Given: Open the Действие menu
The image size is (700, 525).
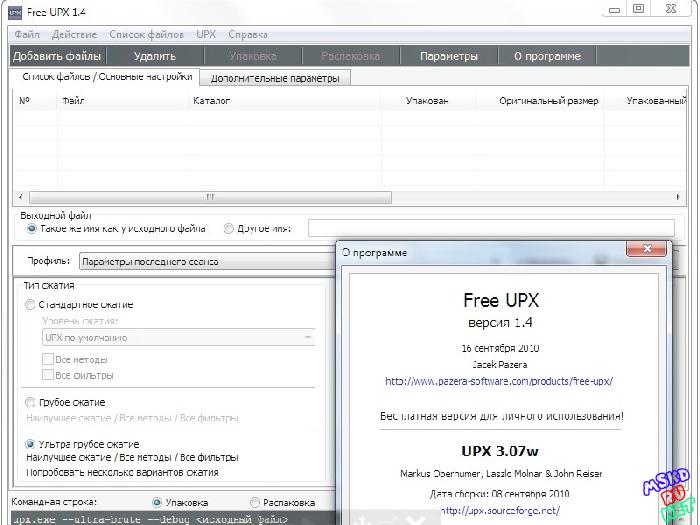Looking at the screenshot, I should coord(74,34).
